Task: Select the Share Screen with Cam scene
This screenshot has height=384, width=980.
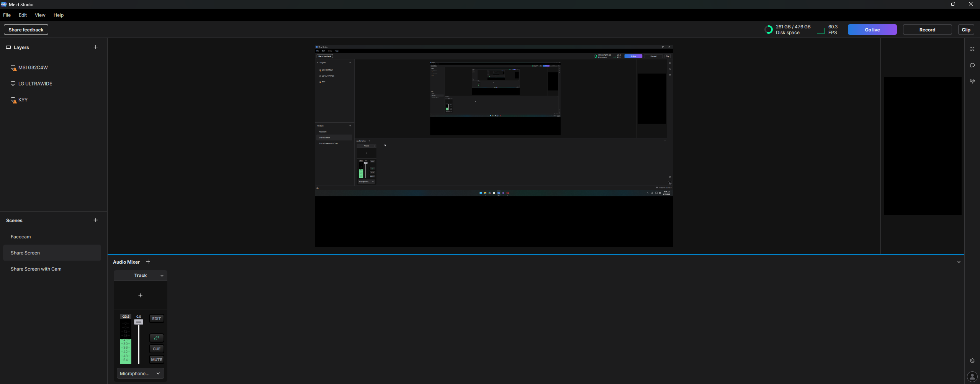Action: click(36, 269)
